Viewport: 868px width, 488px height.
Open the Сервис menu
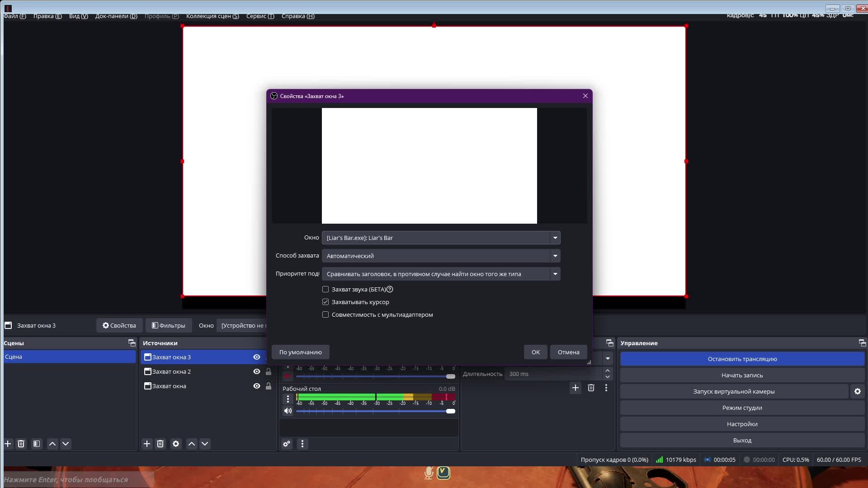coord(260,16)
